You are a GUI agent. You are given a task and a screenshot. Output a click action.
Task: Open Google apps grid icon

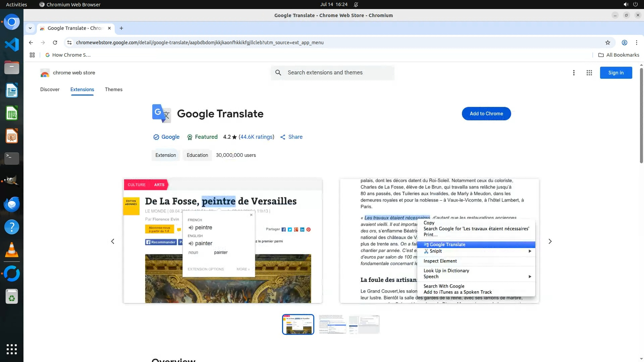tap(589, 73)
